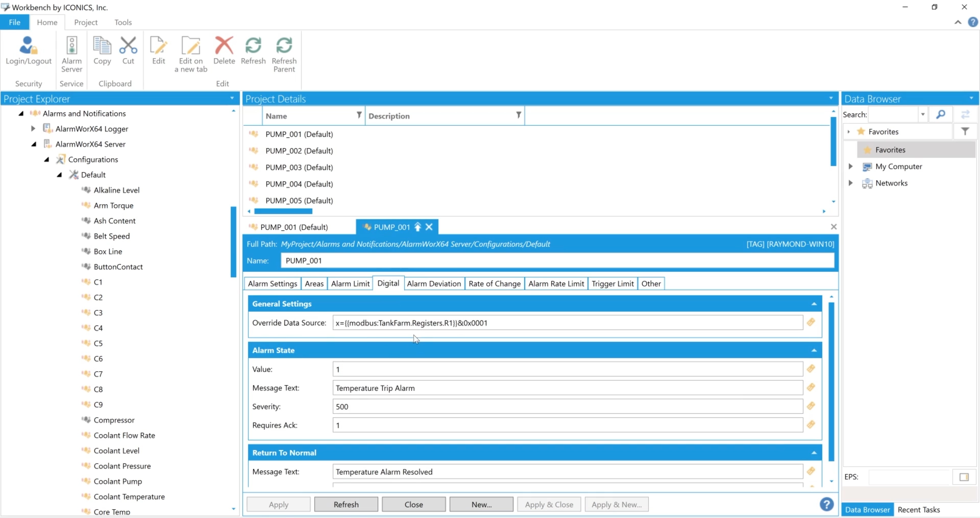
Task: Collapse Configurations tree node
Action: (x=46, y=160)
